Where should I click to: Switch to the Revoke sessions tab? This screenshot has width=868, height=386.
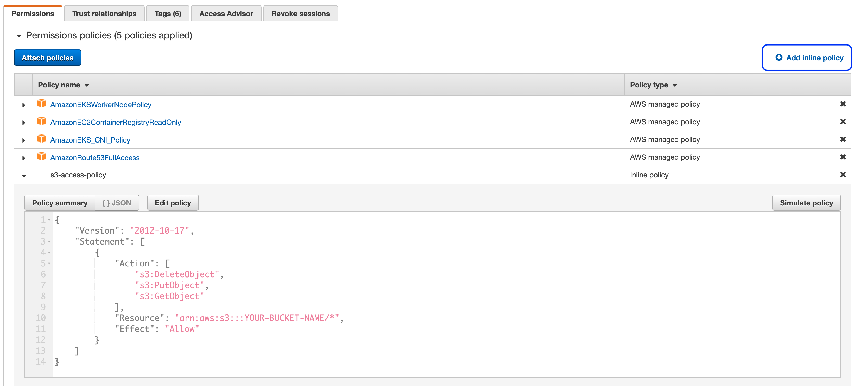coord(300,14)
